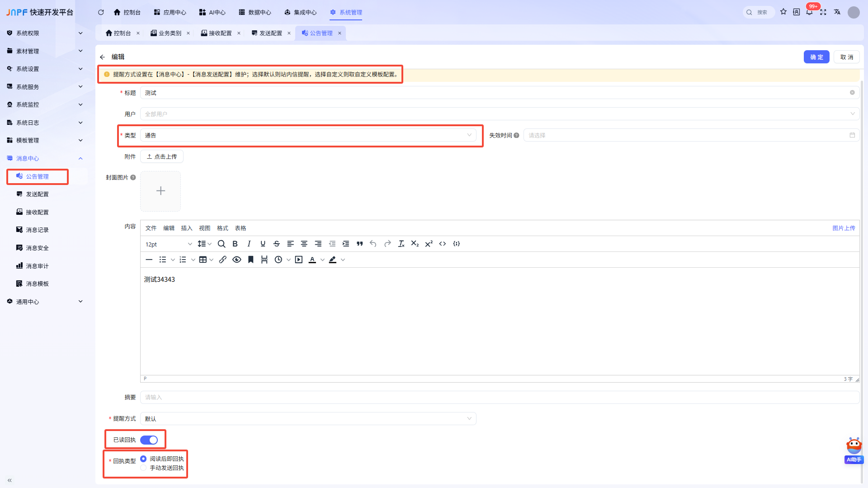This screenshot has width=868, height=488.
Task: Open source code view icon
Action: [443, 244]
